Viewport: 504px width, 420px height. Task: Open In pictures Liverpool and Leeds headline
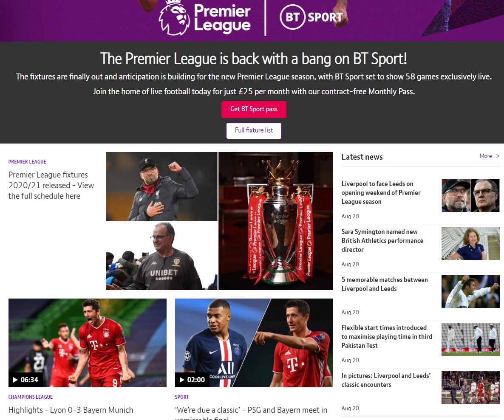click(x=386, y=380)
